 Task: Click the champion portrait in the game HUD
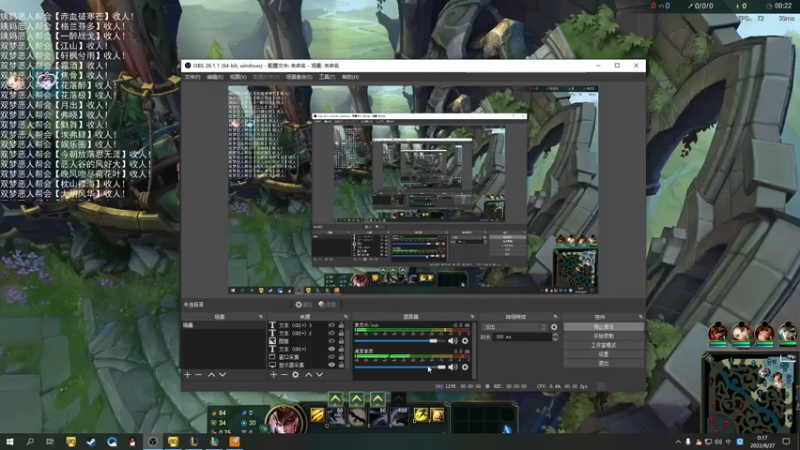(284, 420)
